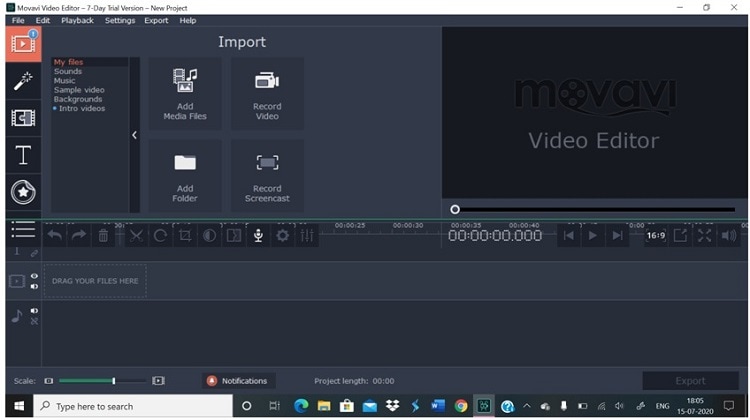Select Sample video category
Viewport: 750px width, 420px height.
pos(79,90)
